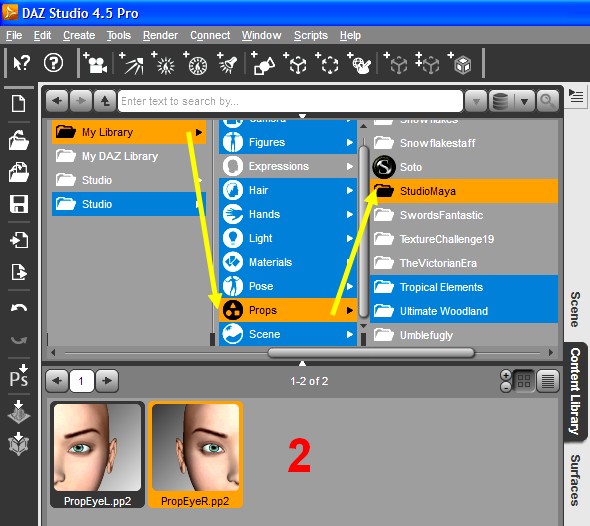Click the solid cube create icon
This screenshot has width=590, height=526.
pyautogui.click(x=459, y=63)
